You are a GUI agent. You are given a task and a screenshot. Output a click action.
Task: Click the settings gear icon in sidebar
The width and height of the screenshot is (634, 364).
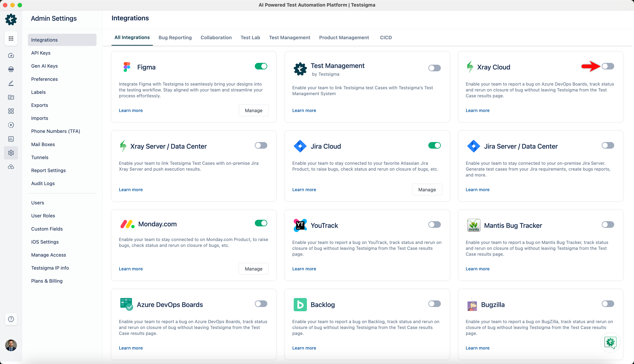tap(11, 153)
